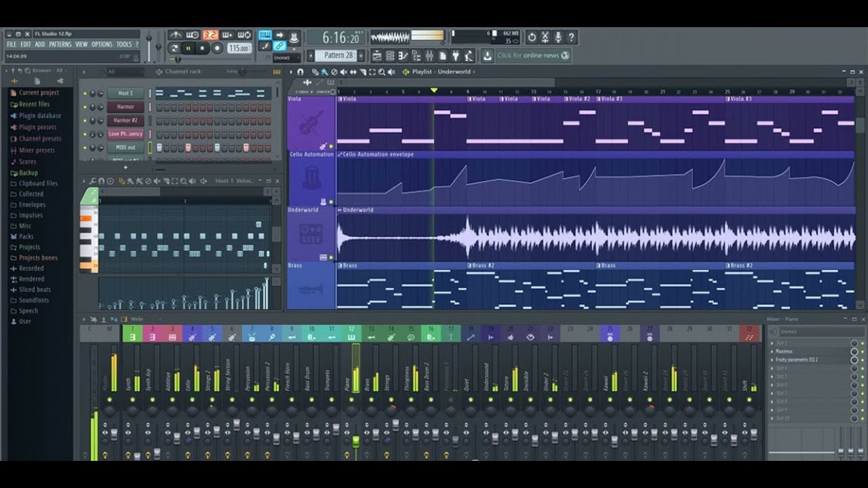Select the Love Ph..uency channel button
Image resolution: width=868 pixels, height=488 pixels.
click(125, 134)
